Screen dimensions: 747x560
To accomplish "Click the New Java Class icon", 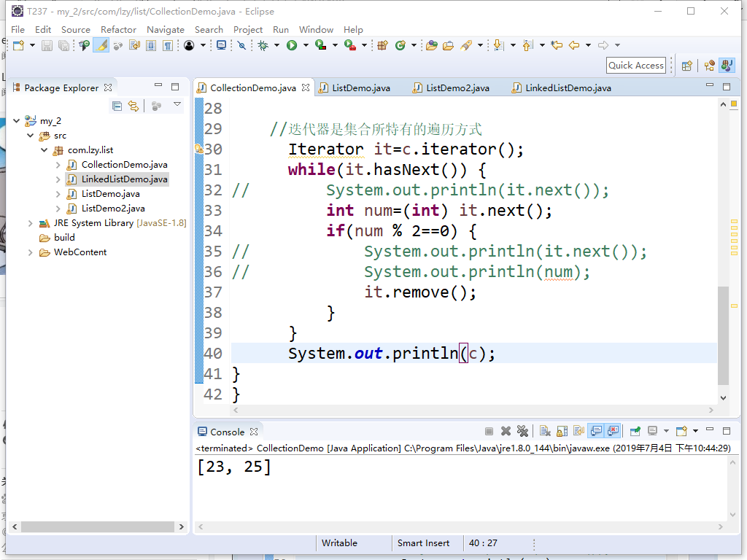I will [x=400, y=45].
